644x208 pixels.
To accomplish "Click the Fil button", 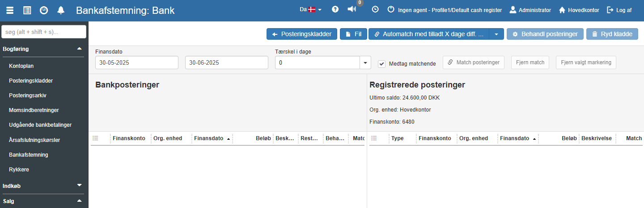I will click(x=353, y=34).
